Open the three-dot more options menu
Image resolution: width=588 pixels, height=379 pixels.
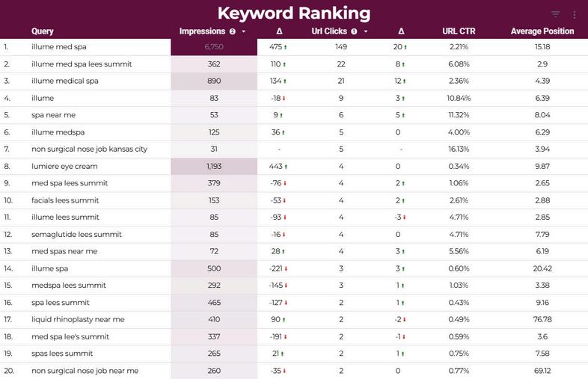(574, 15)
